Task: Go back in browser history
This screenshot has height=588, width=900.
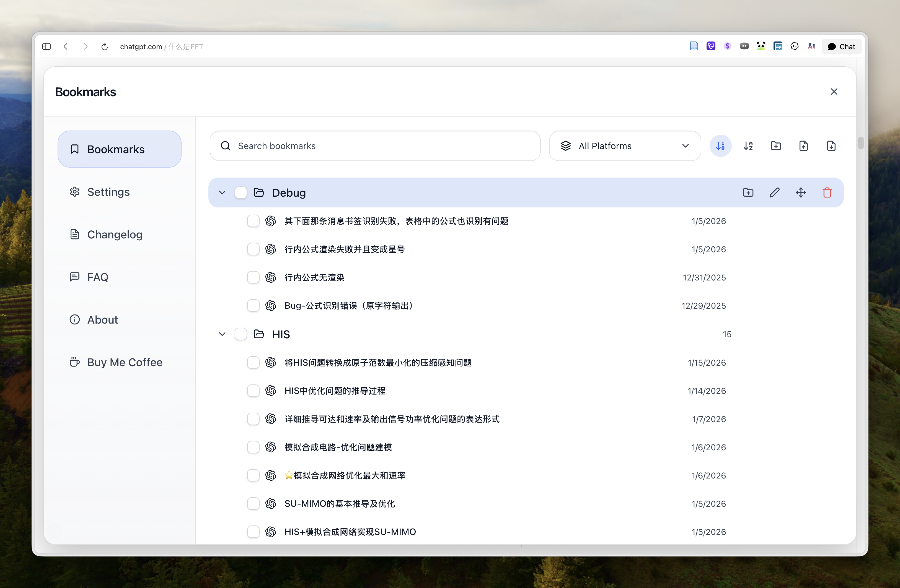Action: coord(65,46)
